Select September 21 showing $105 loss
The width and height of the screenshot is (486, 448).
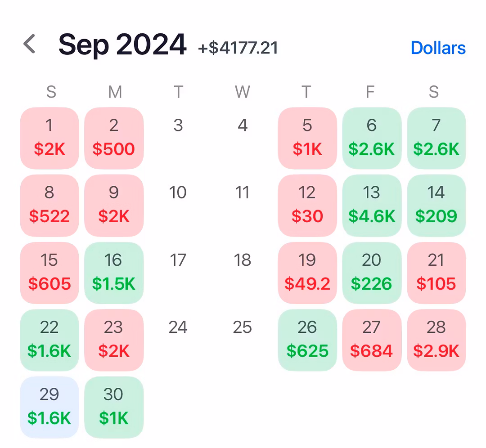click(436, 273)
